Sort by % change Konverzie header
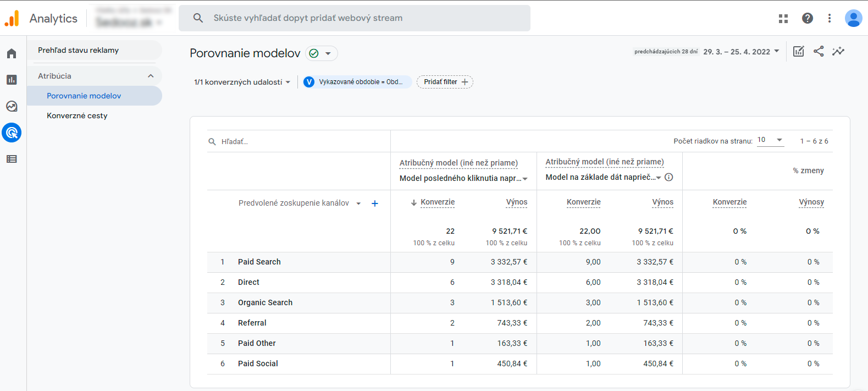This screenshot has height=391, width=868. (x=729, y=202)
